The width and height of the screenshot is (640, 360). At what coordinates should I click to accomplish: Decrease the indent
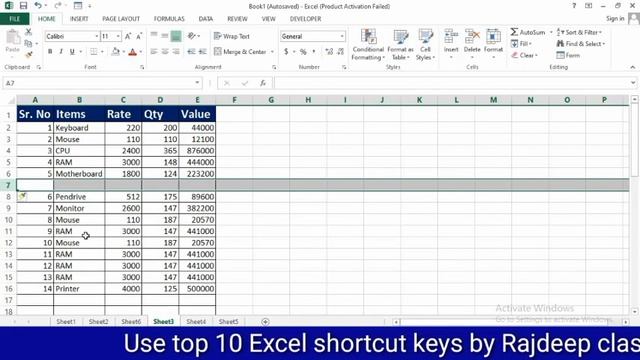191,52
